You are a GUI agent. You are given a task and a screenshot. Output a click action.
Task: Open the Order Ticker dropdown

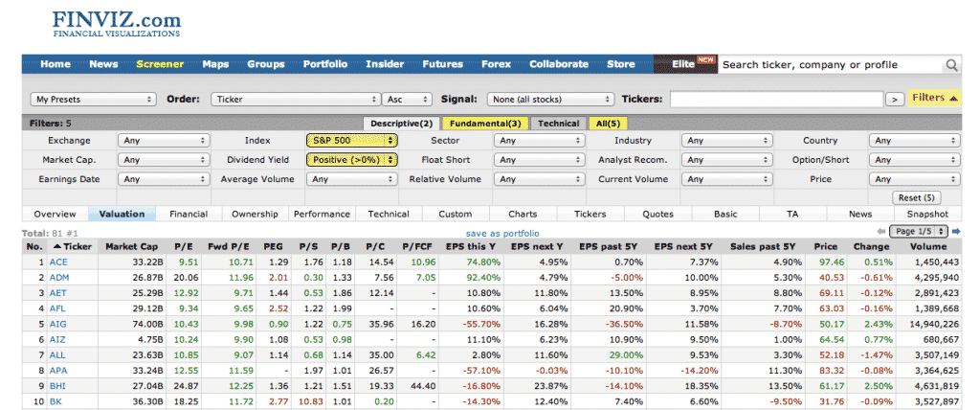(296, 99)
